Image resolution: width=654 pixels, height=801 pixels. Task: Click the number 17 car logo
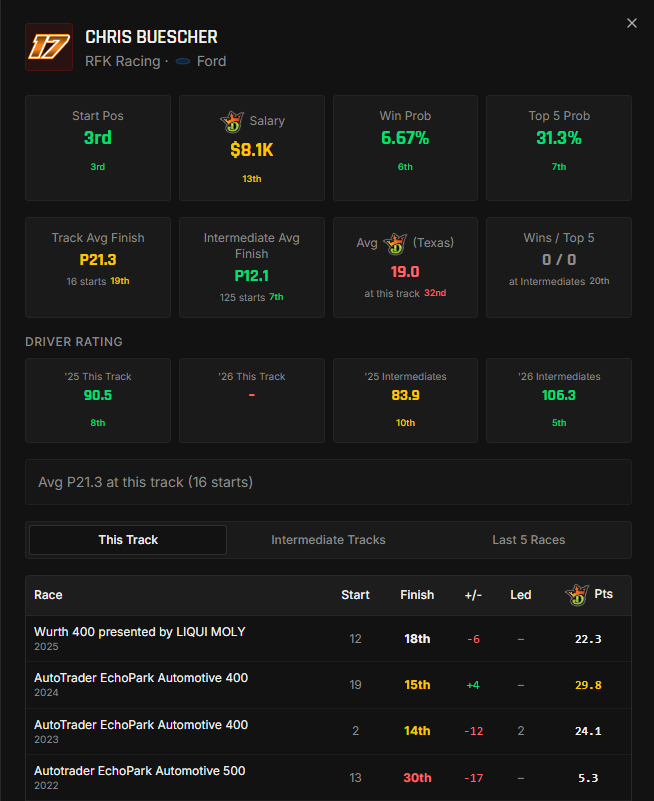tap(49, 47)
